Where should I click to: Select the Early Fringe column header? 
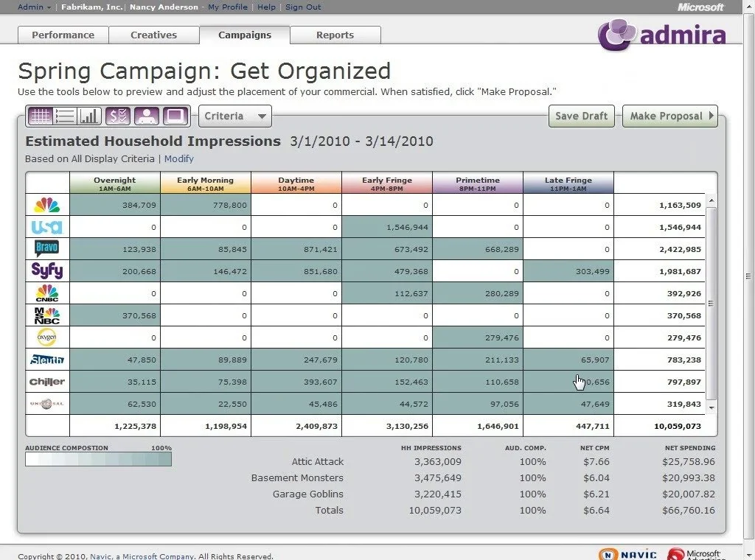[386, 183]
